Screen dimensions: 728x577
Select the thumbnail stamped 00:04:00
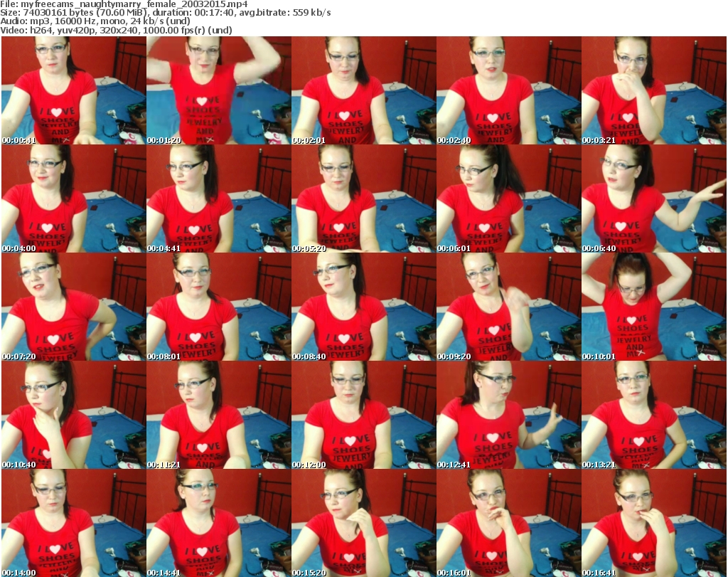click(74, 198)
